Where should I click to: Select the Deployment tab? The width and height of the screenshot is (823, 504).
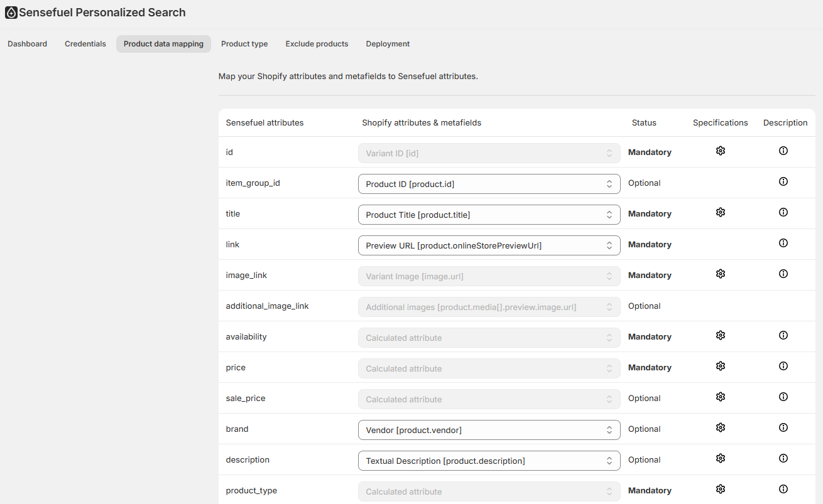click(x=388, y=44)
